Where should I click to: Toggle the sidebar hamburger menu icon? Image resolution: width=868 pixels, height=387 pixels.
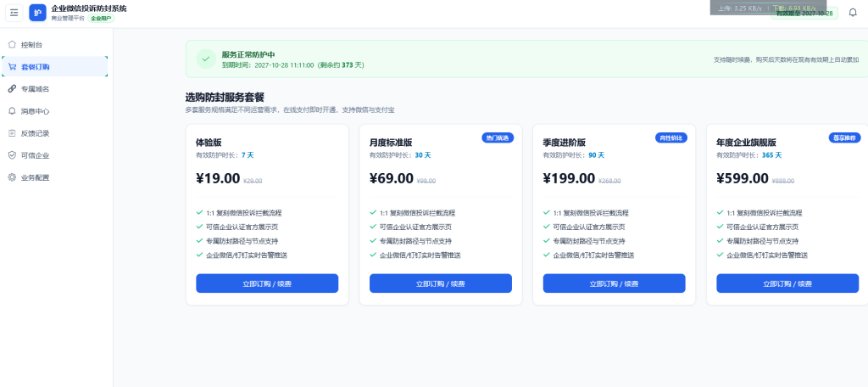click(14, 13)
